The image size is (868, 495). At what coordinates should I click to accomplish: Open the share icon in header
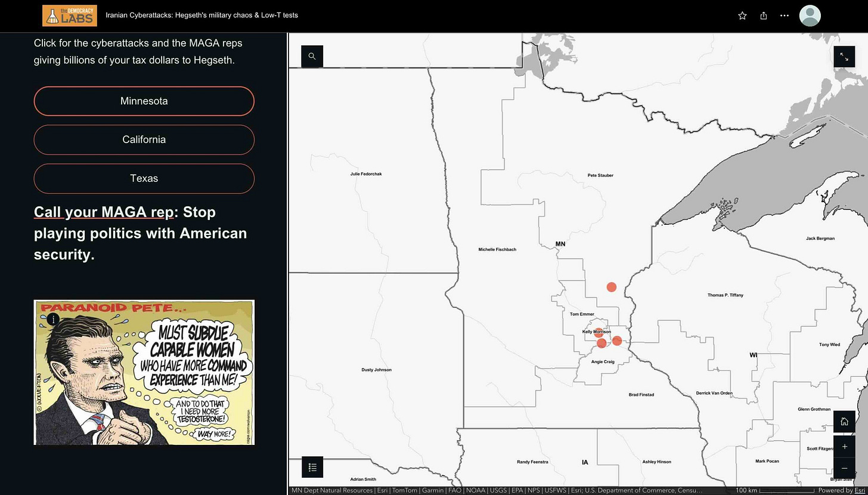click(x=764, y=16)
